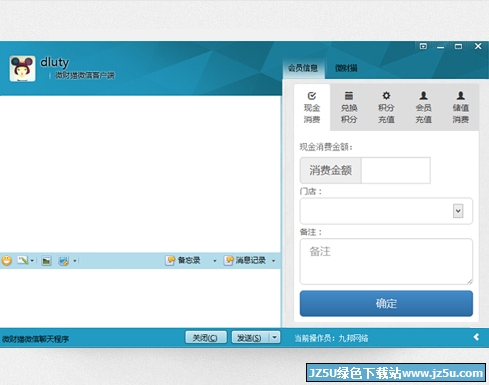Click the message typing area
The image size is (489, 385).
point(140,298)
